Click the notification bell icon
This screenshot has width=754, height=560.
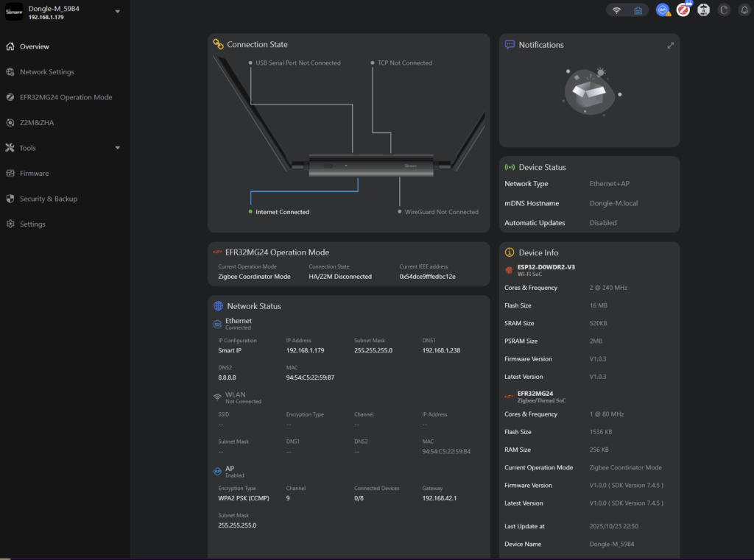(x=744, y=10)
